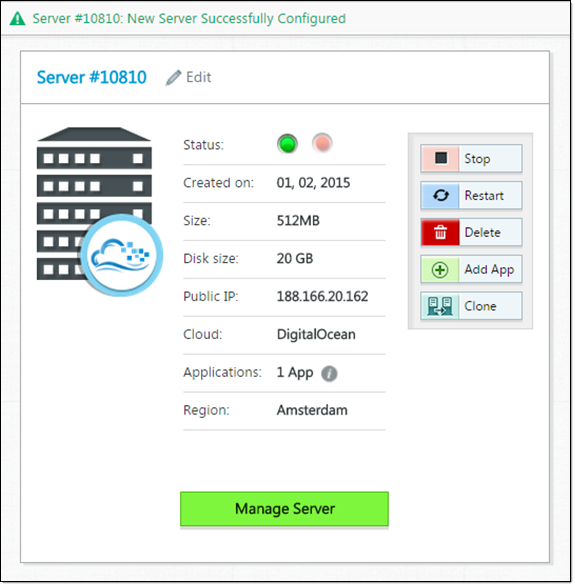Click the green warning triangle icon
575x586 pixels.
pyautogui.click(x=18, y=18)
